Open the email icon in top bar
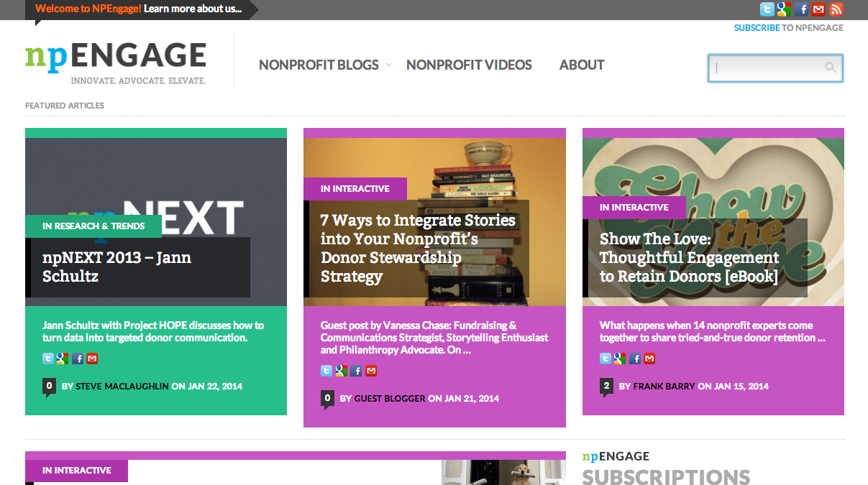The width and height of the screenshot is (868, 485). click(818, 9)
